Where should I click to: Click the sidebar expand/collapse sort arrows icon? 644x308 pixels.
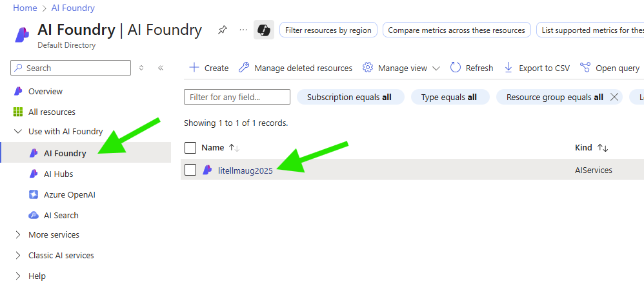(141, 68)
